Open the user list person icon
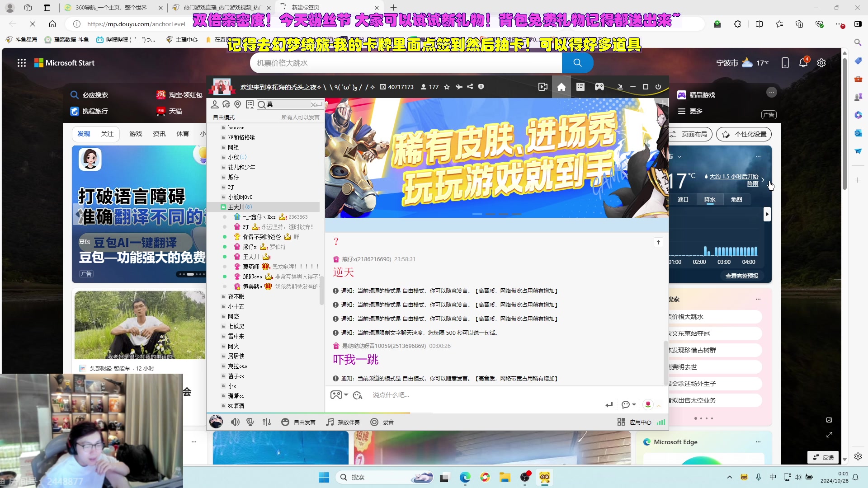 215,104
